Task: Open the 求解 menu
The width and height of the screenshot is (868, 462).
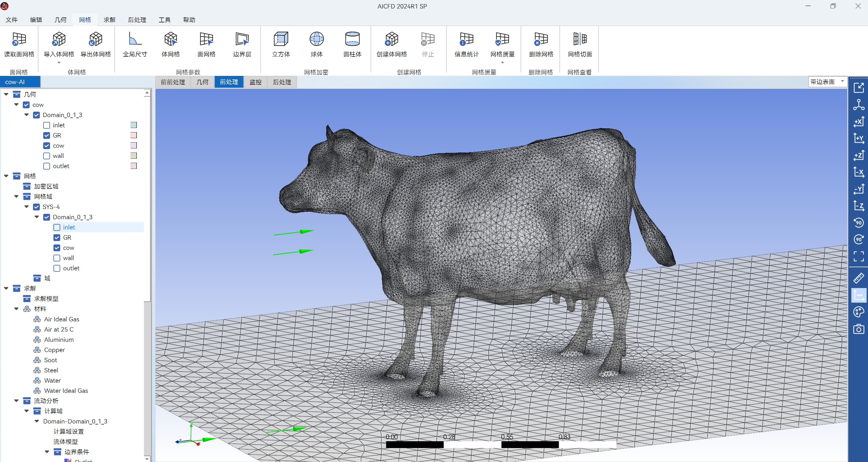Action: coord(109,20)
